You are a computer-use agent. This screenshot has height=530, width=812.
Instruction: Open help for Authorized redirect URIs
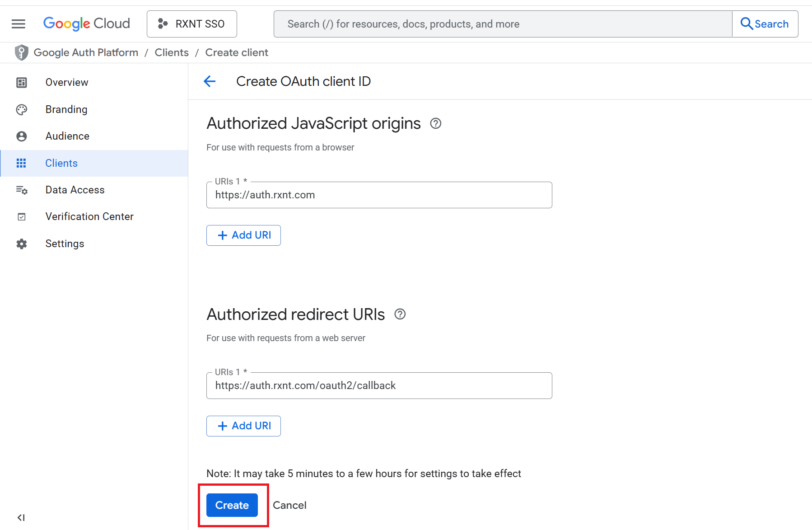click(400, 314)
